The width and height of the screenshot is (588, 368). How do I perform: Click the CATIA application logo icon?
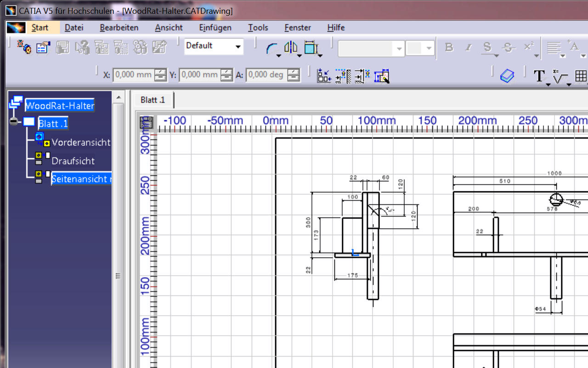[16, 28]
